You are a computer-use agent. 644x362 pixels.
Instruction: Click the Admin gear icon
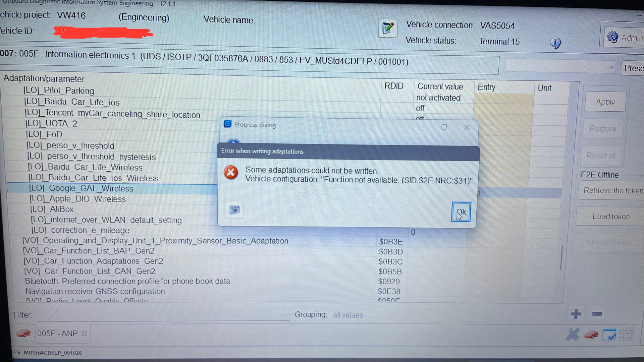[613, 37]
